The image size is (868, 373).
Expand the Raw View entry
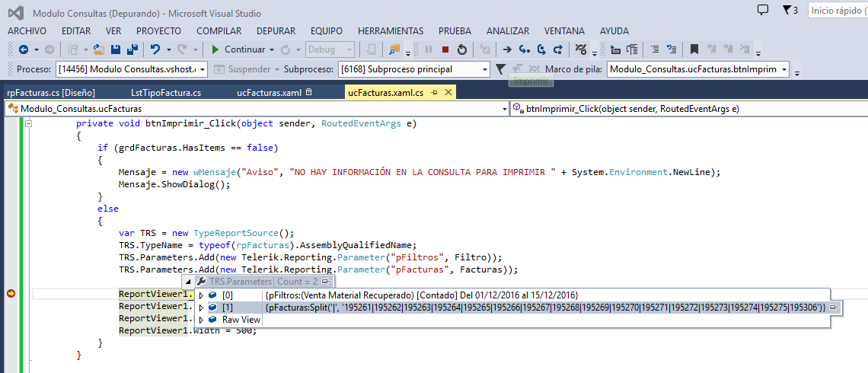pos(202,319)
